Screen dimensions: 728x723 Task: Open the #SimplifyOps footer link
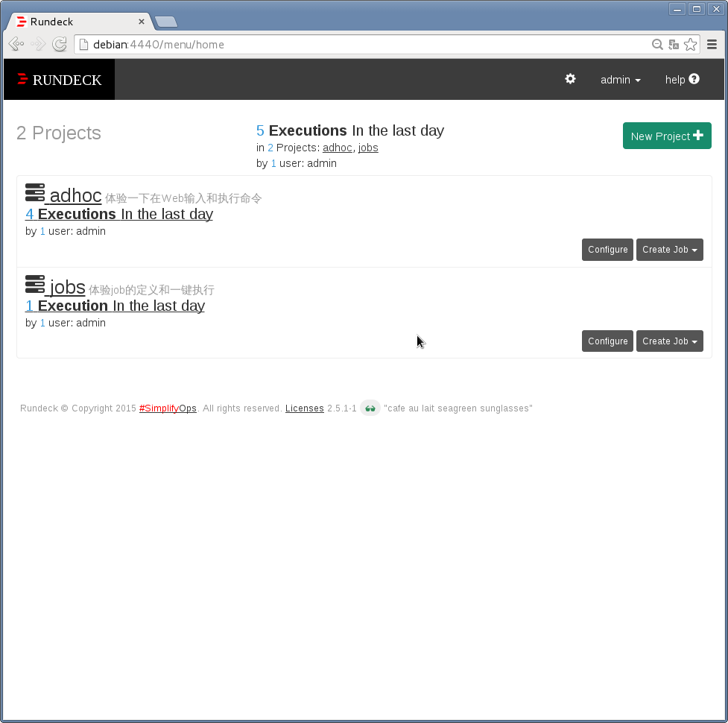[x=168, y=408]
